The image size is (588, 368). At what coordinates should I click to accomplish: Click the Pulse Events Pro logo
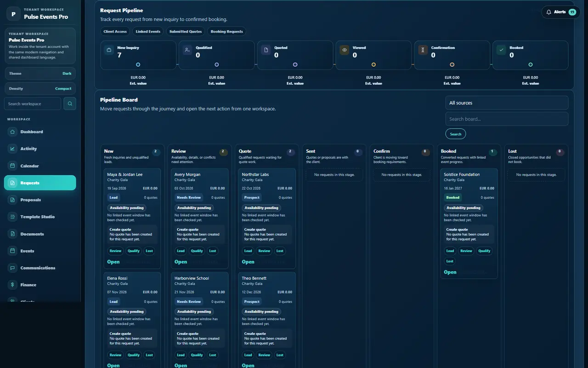pos(13,14)
